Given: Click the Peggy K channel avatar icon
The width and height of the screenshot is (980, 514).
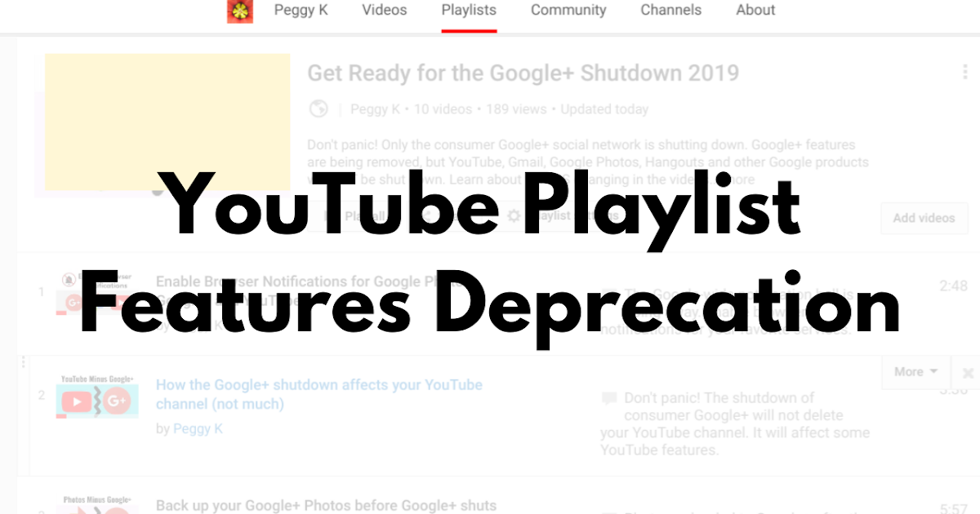Looking at the screenshot, I should (x=239, y=11).
